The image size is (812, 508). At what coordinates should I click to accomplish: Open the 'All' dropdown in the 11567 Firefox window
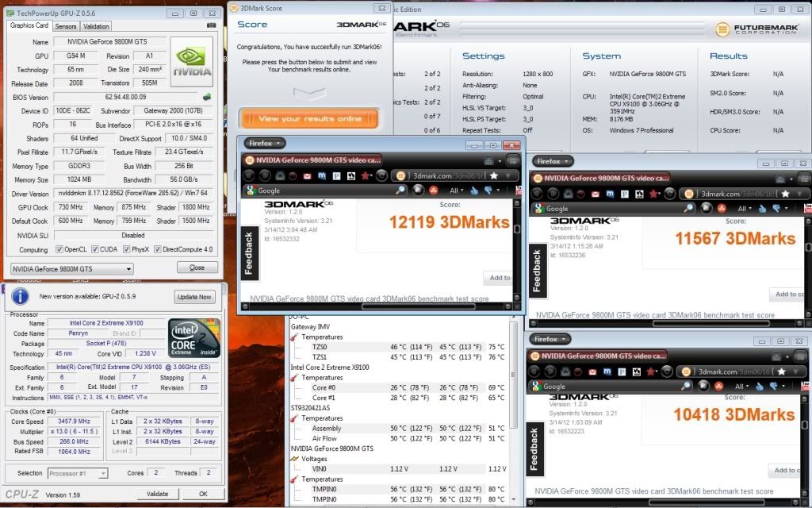[x=744, y=209]
